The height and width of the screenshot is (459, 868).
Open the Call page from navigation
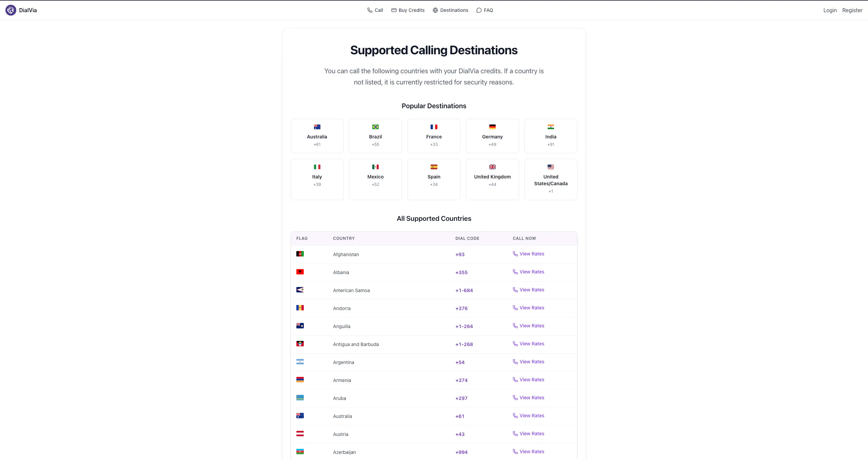coord(375,10)
